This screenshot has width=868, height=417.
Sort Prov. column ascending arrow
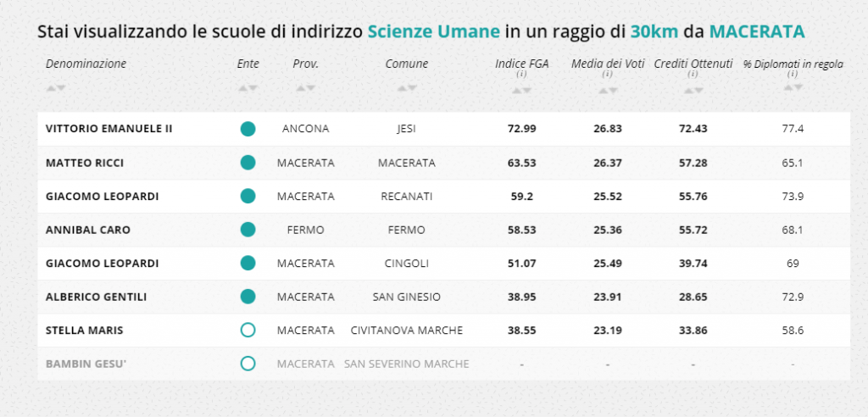click(301, 88)
